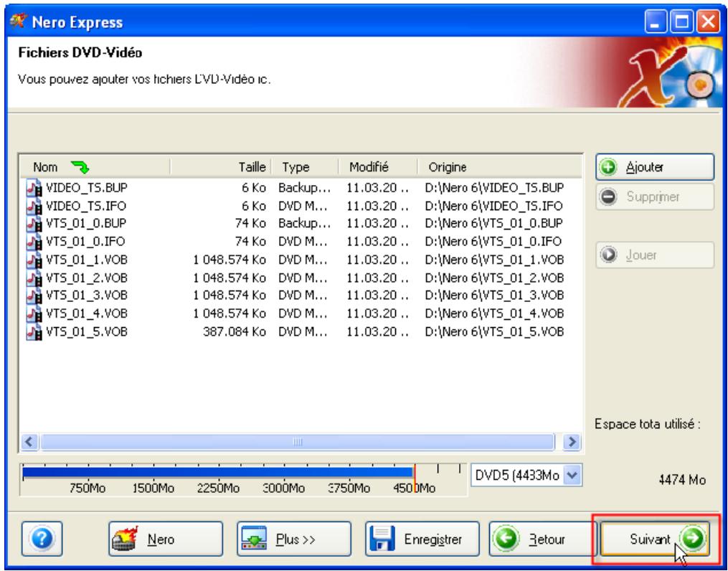Click the file icon beside VTS_01_2.VOB
Screen dimensions: 728x571
click(x=34, y=278)
